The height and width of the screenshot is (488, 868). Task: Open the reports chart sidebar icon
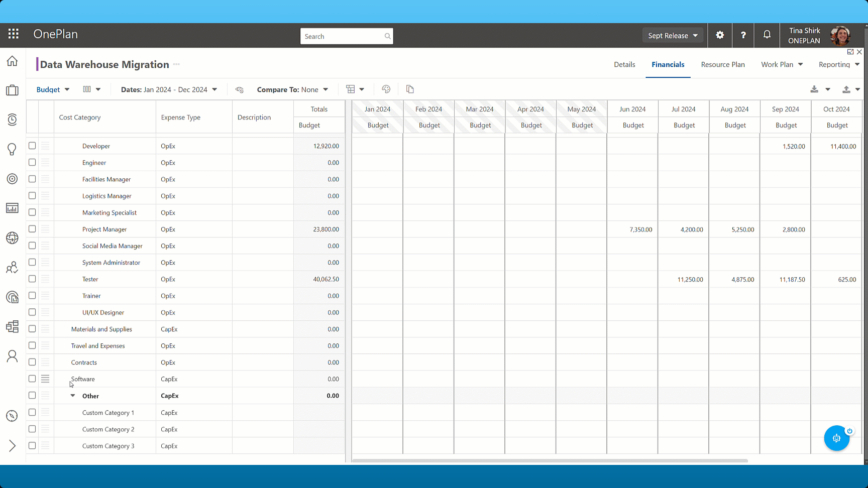coord(12,208)
